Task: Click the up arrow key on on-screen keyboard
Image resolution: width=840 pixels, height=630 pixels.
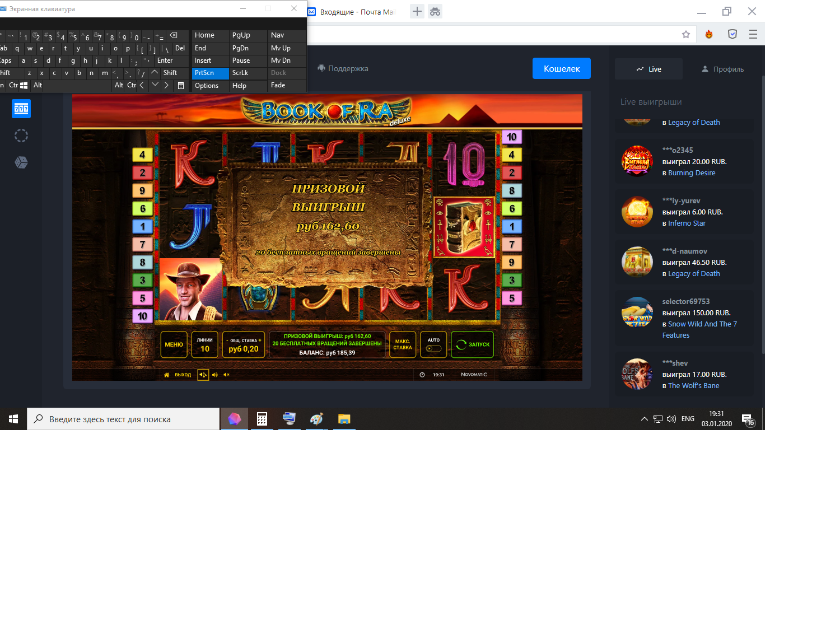Action: pyautogui.click(x=155, y=73)
